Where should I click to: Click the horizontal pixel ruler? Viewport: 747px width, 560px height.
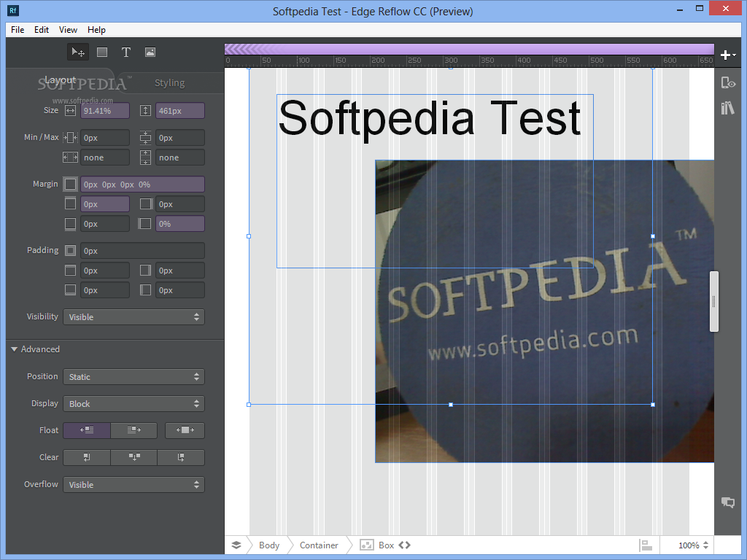tap(469, 61)
